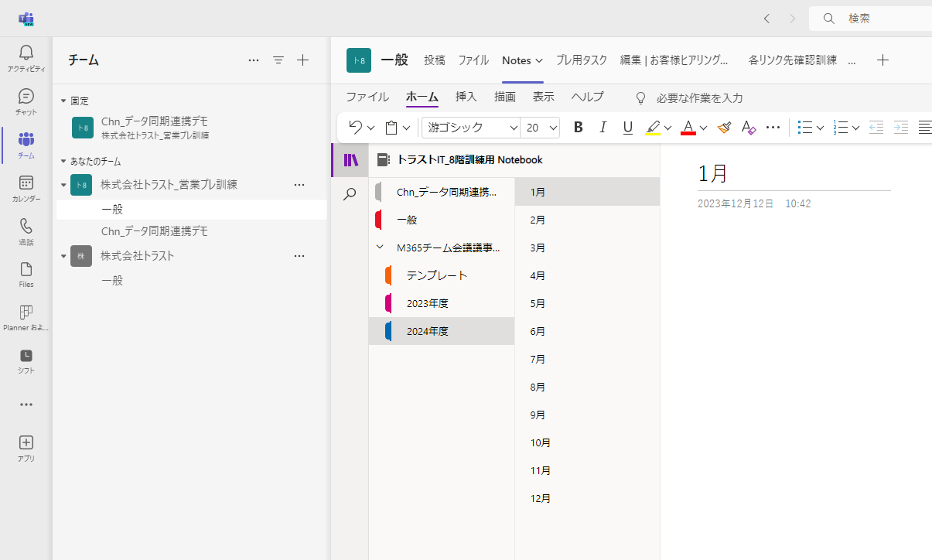The image size is (932, 560).
Task: Click the Format Painter brush icon
Action: point(724,128)
